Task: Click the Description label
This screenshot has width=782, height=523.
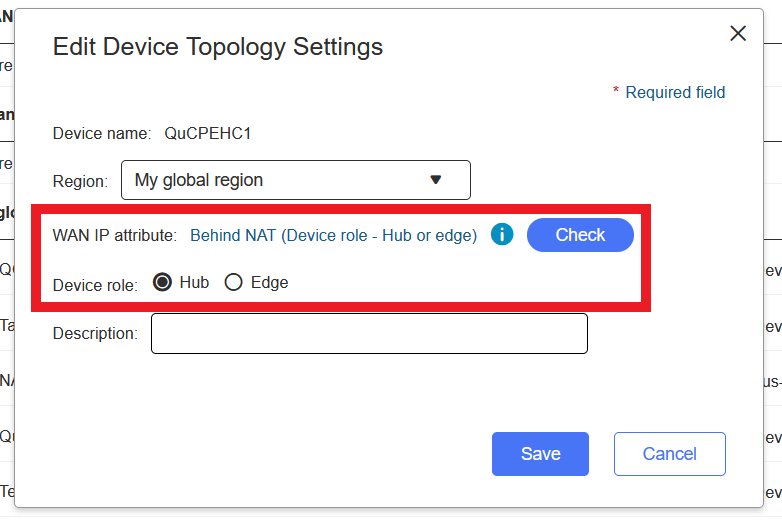Action: click(95, 333)
